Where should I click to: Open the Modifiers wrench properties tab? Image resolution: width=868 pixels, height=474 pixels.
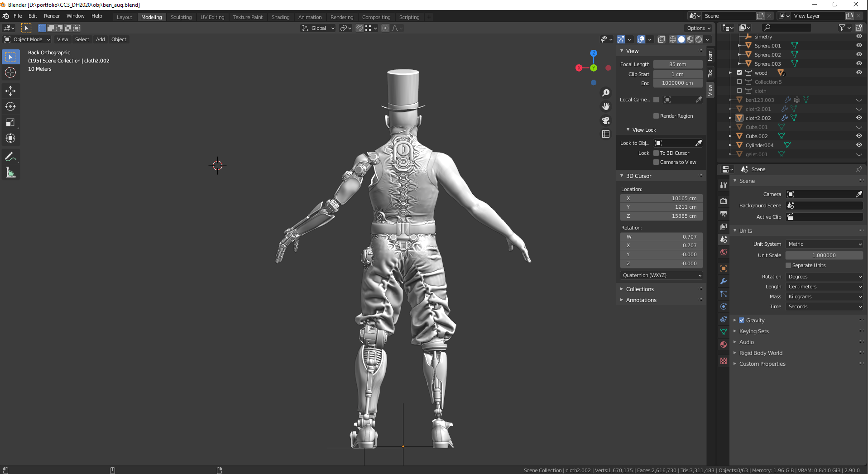724,281
